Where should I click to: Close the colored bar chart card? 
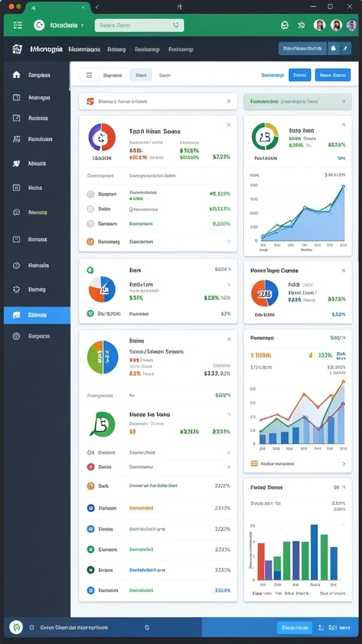[344, 487]
